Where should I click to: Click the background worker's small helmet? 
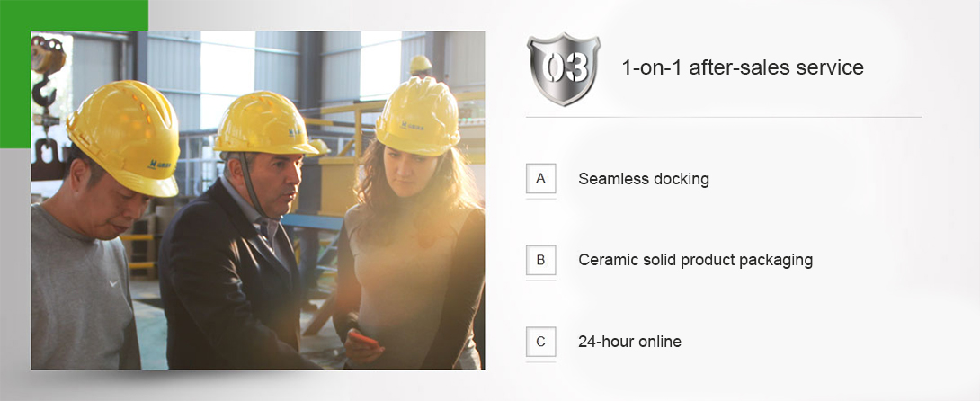421,64
